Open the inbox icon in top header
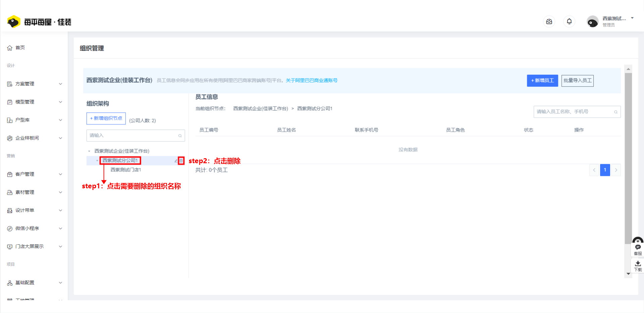The width and height of the screenshot is (644, 313). [549, 21]
